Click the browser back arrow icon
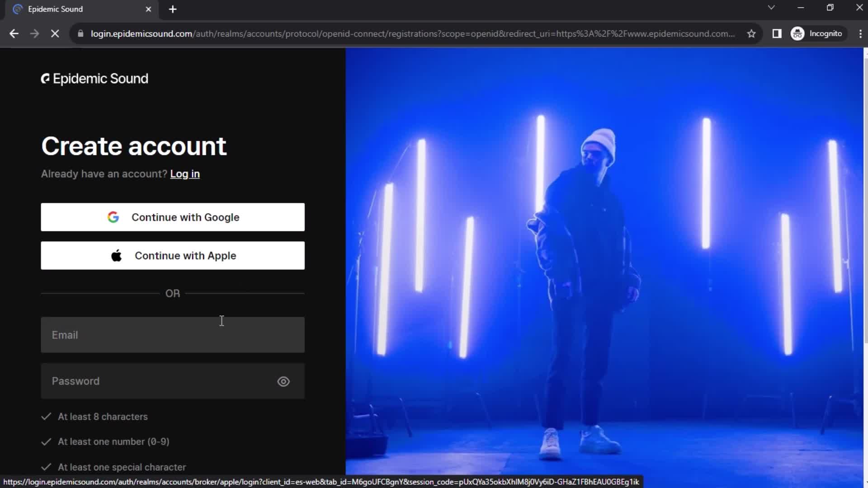 (14, 34)
